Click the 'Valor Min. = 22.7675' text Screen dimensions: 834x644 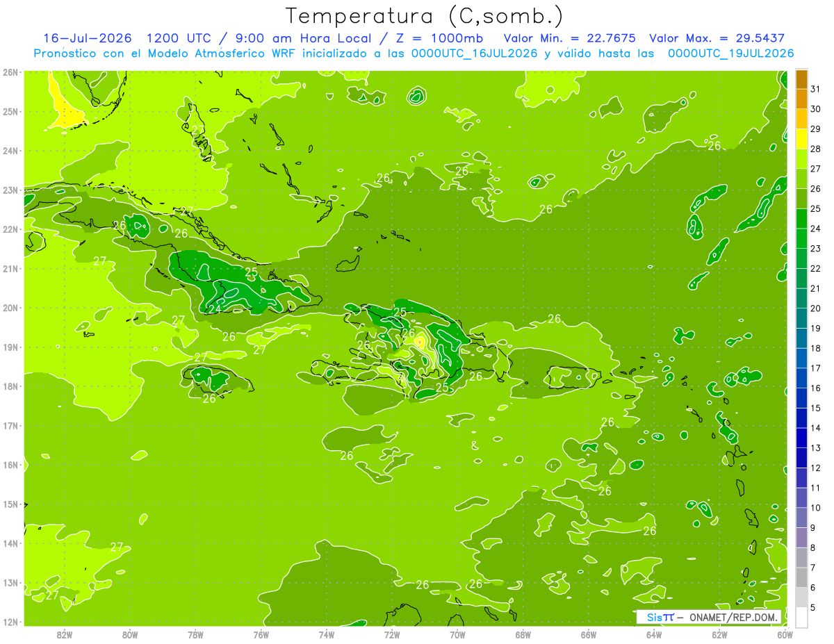pos(569,38)
